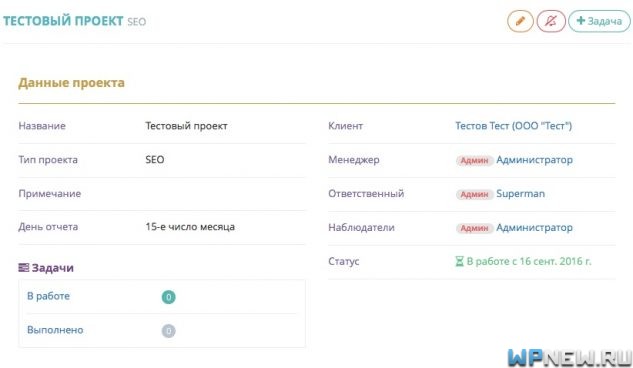
Task: Click the WPNEW.RU watermark logo
Action: 569,358
